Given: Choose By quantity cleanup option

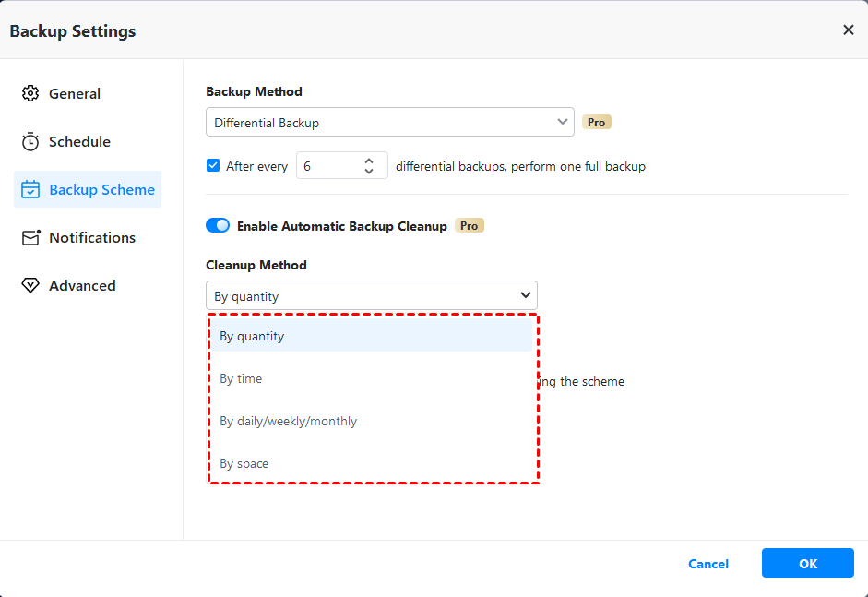Looking at the screenshot, I should pos(252,336).
